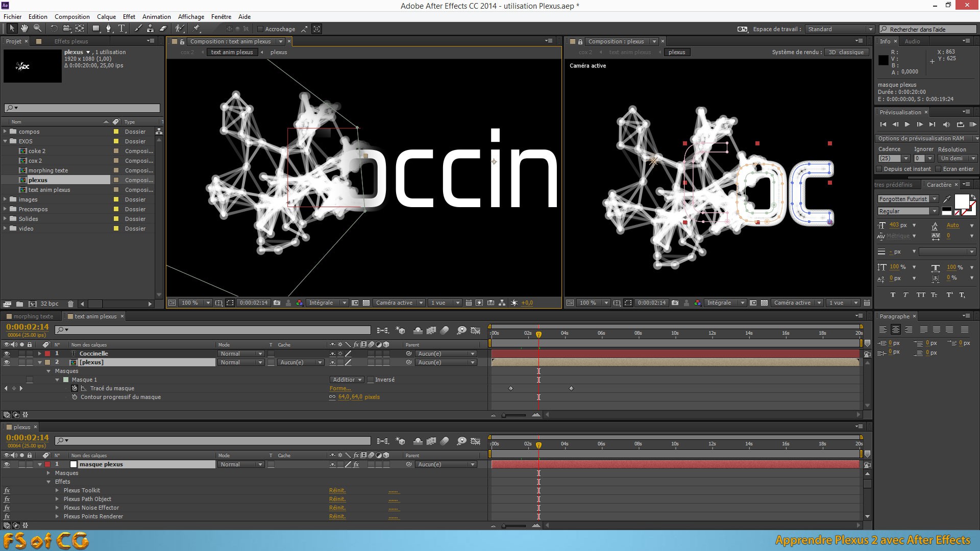Image resolution: width=980 pixels, height=551 pixels.
Task: Toggle visibility of plexus layer 2
Action: [6, 363]
